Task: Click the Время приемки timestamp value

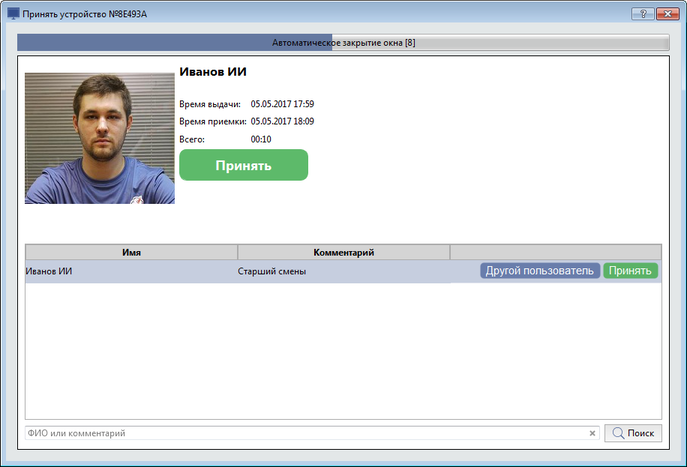Action: click(282, 121)
